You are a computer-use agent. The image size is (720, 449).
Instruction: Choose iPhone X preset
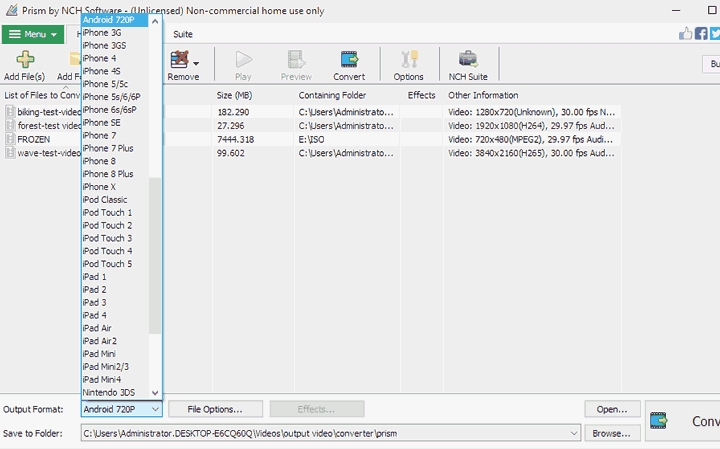click(115, 187)
